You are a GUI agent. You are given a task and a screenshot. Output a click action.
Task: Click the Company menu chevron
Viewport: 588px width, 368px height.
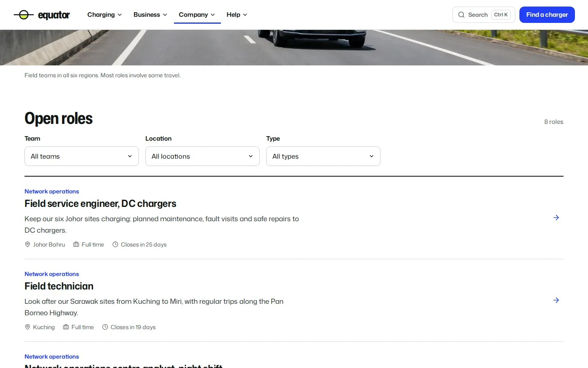[x=213, y=15]
